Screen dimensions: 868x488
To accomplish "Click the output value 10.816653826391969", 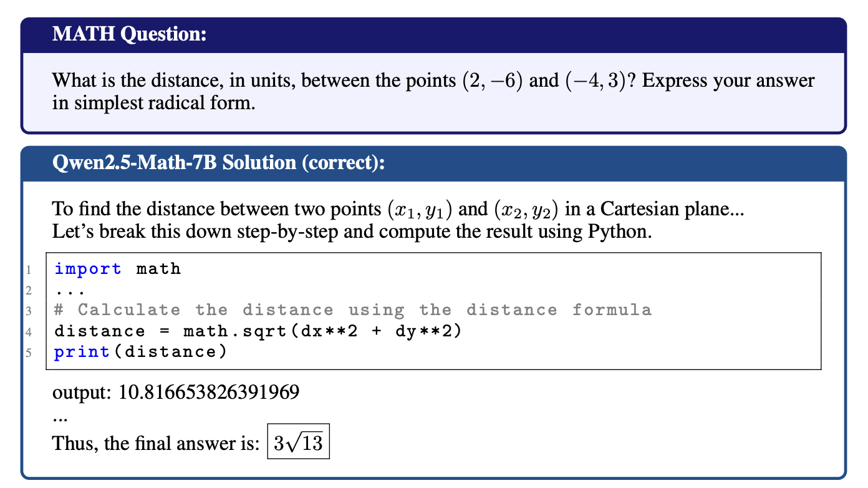I will tap(209, 392).
